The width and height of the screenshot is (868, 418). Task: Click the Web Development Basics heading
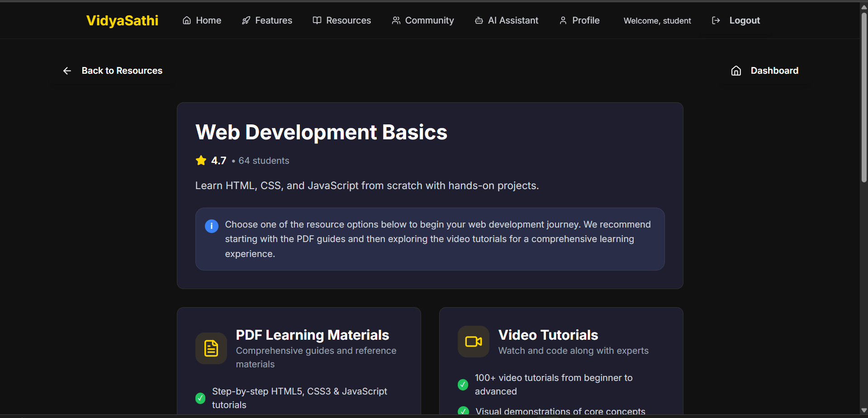(322, 132)
